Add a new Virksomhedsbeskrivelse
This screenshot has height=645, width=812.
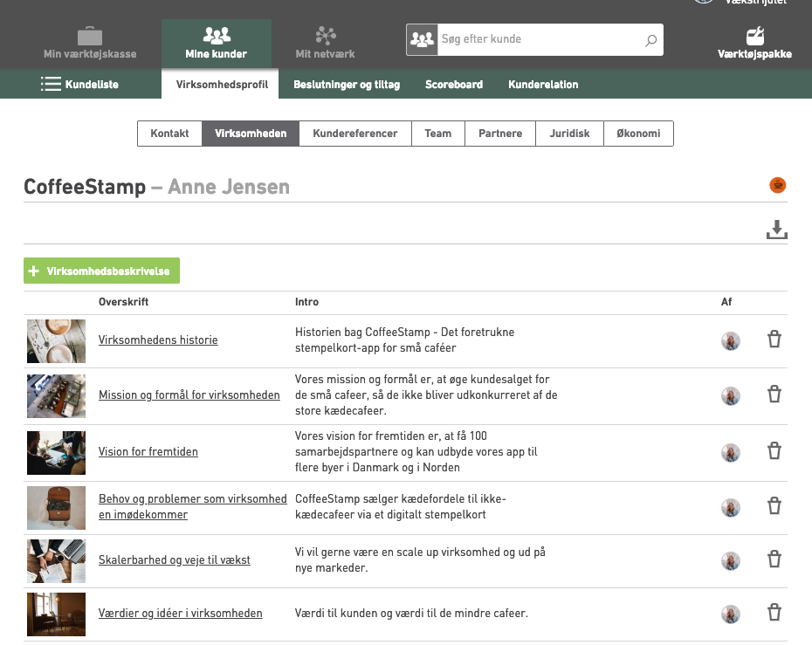click(x=101, y=271)
